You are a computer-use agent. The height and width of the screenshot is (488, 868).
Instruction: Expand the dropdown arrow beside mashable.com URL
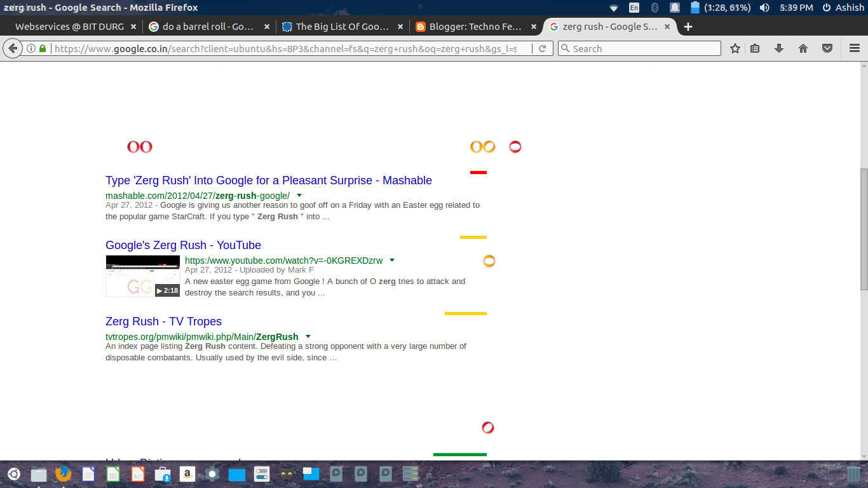point(299,195)
